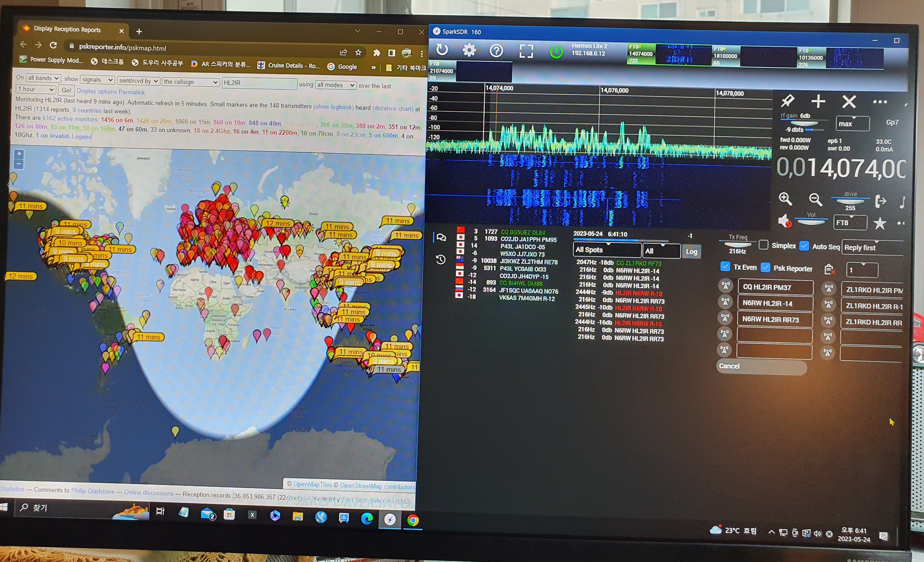Open the Reply first dropdown
Image resolution: width=924 pixels, height=562 pixels.
point(872,248)
